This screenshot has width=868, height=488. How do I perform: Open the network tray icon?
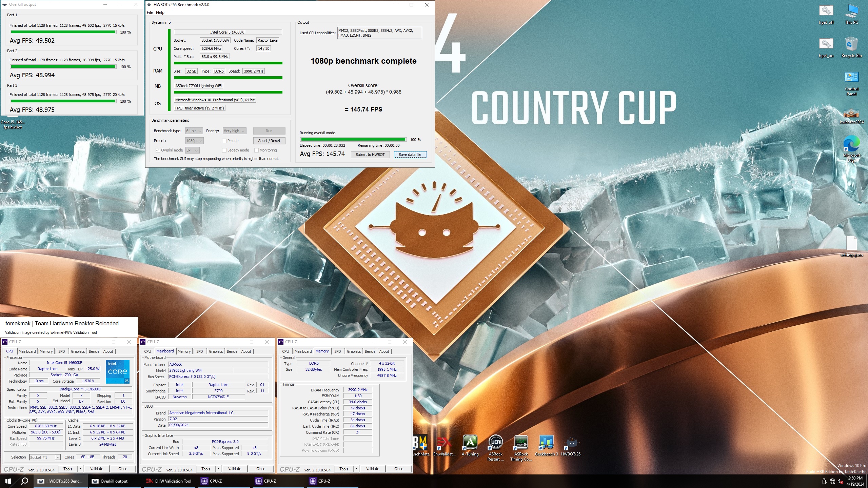click(x=832, y=481)
